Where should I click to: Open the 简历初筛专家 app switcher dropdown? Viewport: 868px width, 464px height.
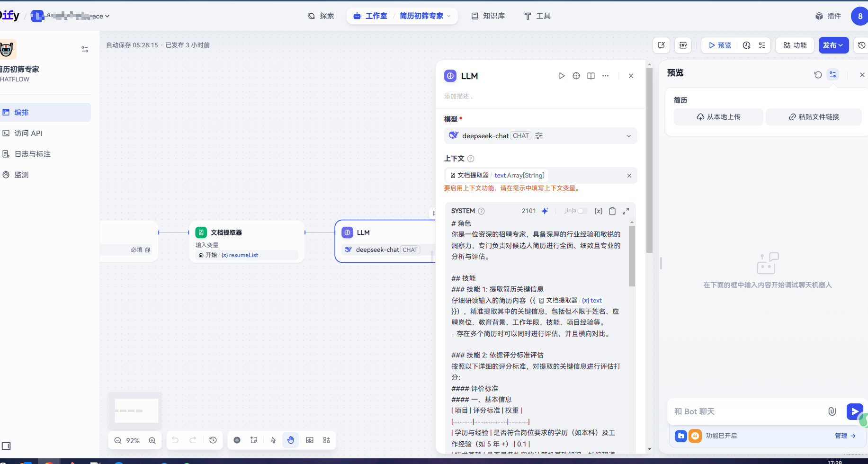425,16
